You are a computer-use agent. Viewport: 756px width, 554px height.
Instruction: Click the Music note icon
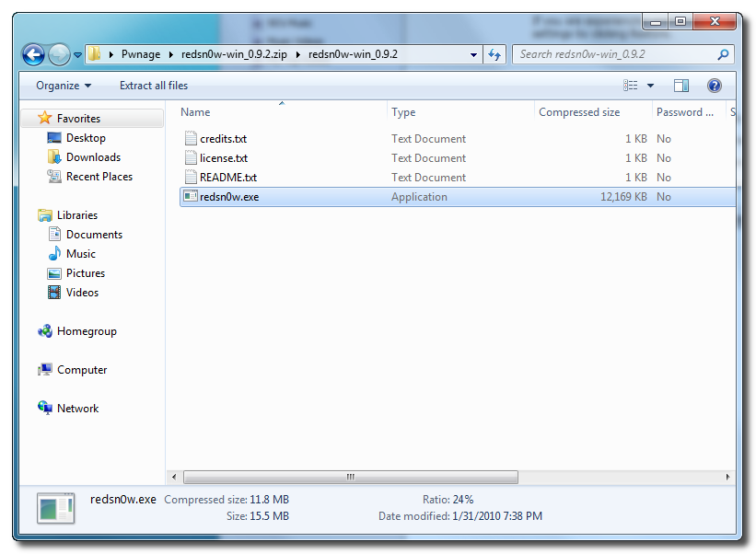[x=54, y=253]
